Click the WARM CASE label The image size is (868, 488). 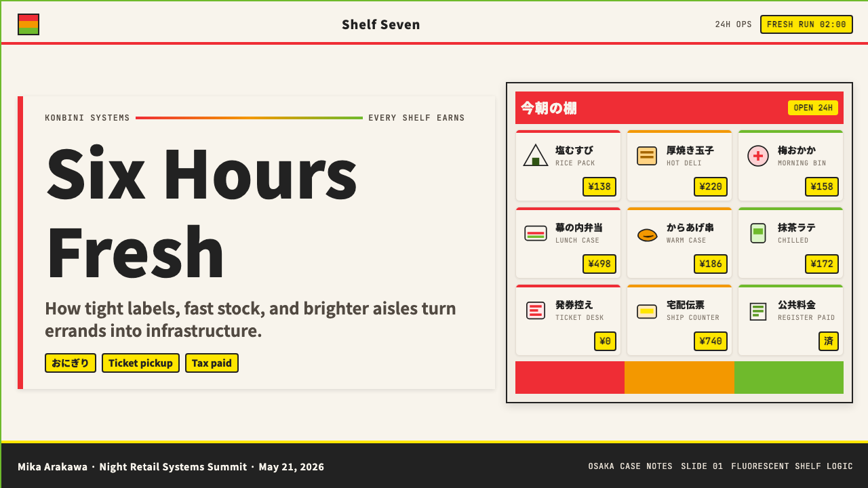coord(686,241)
